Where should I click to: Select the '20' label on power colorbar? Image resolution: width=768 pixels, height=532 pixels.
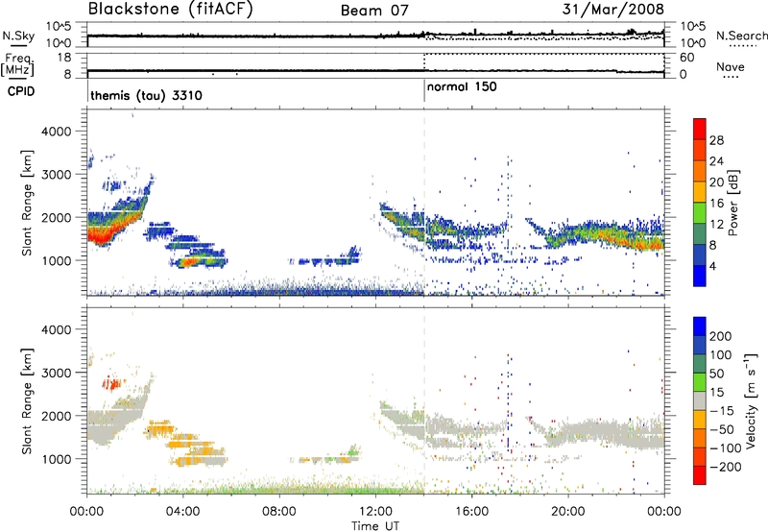716,182
